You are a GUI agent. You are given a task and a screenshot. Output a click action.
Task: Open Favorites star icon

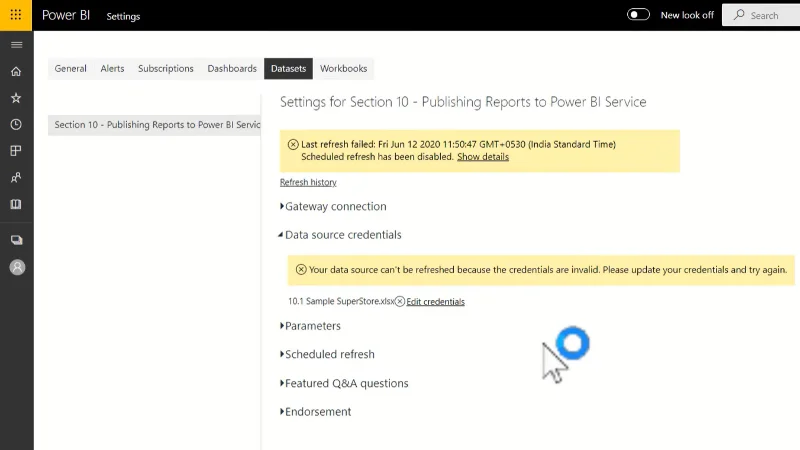coord(16,98)
